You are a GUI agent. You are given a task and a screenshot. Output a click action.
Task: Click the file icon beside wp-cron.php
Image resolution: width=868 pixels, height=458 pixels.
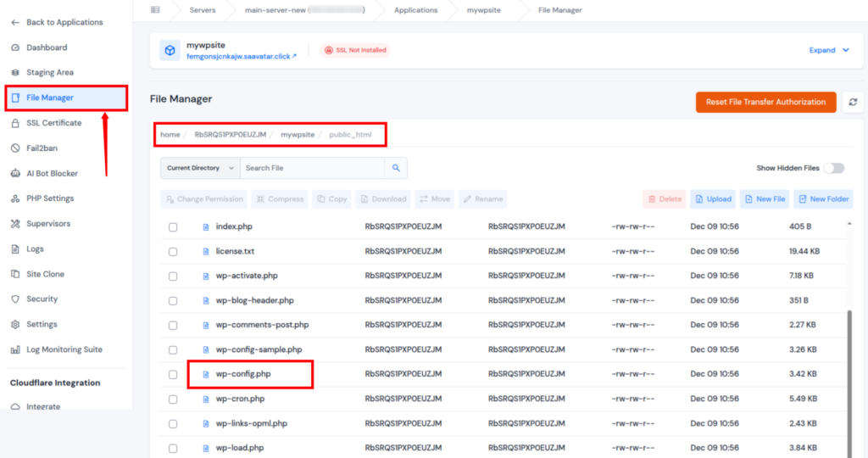pyautogui.click(x=205, y=399)
